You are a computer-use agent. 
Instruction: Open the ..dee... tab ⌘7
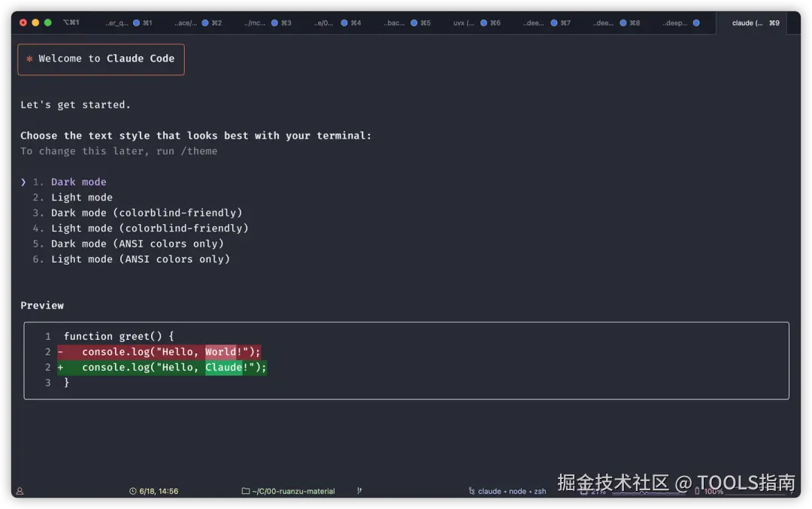point(547,23)
